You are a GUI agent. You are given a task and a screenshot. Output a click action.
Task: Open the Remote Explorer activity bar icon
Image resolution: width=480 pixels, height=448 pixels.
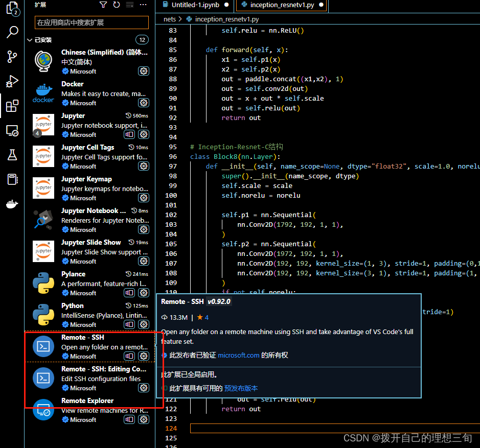point(12,131)
